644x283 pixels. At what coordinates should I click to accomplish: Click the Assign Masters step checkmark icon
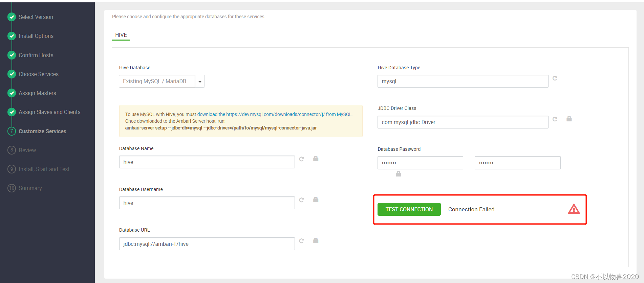(12, 93)
